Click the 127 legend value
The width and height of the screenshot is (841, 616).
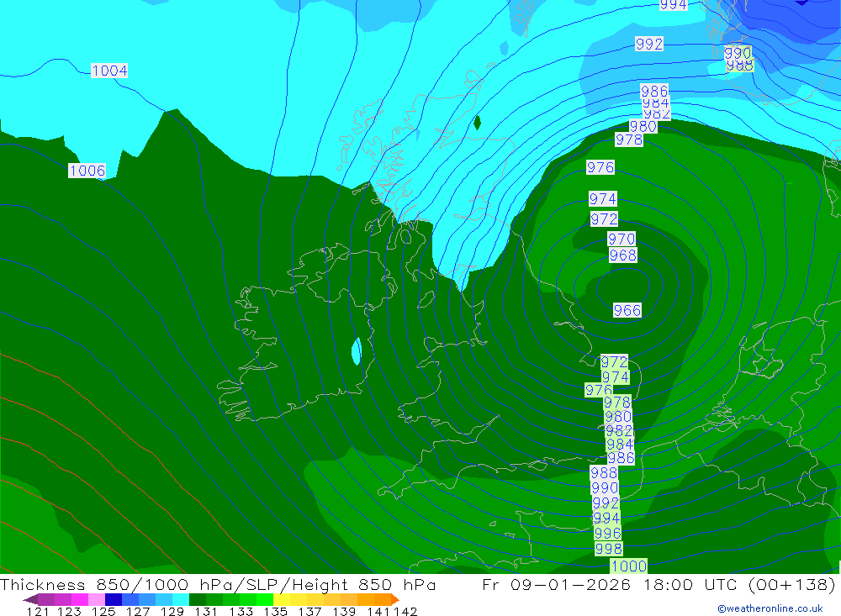click(x=138, y=612)
